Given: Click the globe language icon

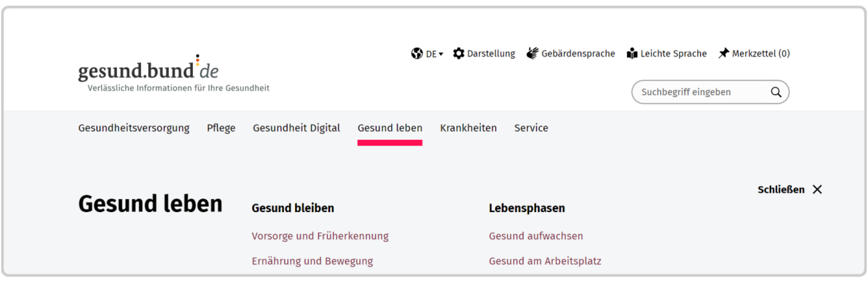Looking at the screenshot, I should (x=417, y=54).
